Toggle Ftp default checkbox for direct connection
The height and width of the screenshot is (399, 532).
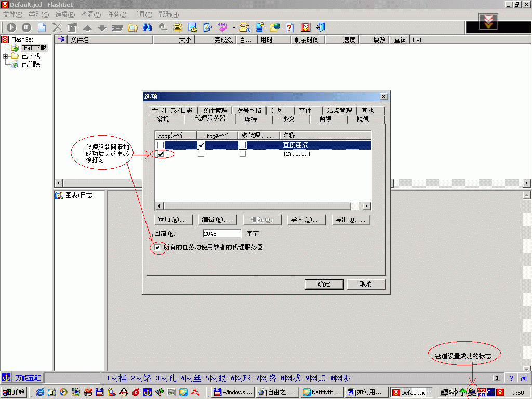[201, 145]
